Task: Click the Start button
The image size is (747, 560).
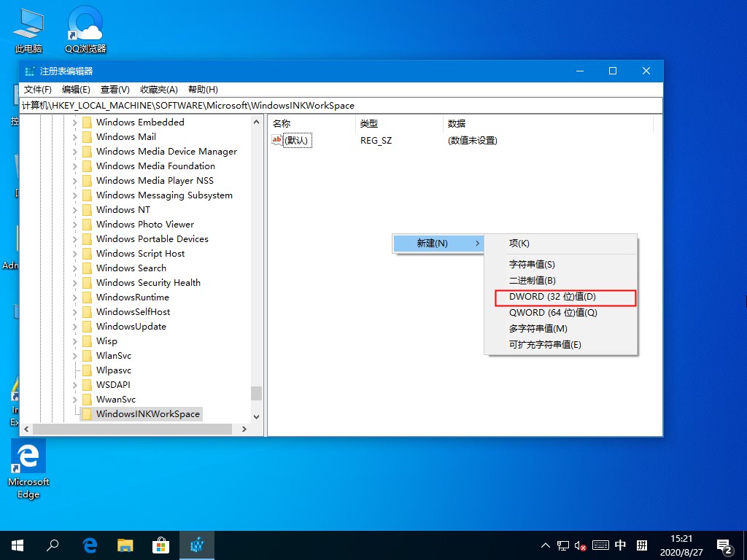Action: click(16, 545)
